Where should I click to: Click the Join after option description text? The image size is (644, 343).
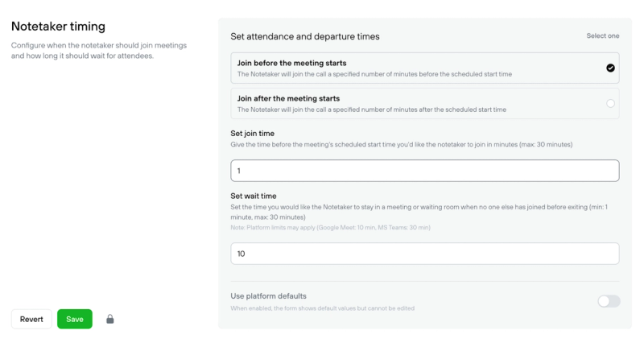371,110
